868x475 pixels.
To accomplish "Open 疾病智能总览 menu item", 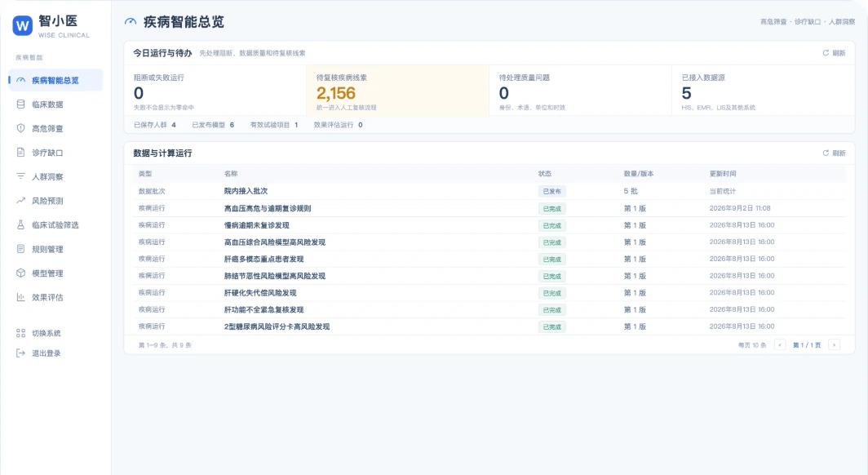I will point(55,80).
